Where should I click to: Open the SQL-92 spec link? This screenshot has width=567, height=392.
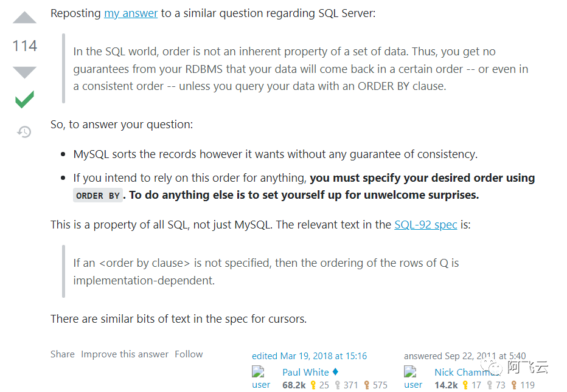click(425, 224)
